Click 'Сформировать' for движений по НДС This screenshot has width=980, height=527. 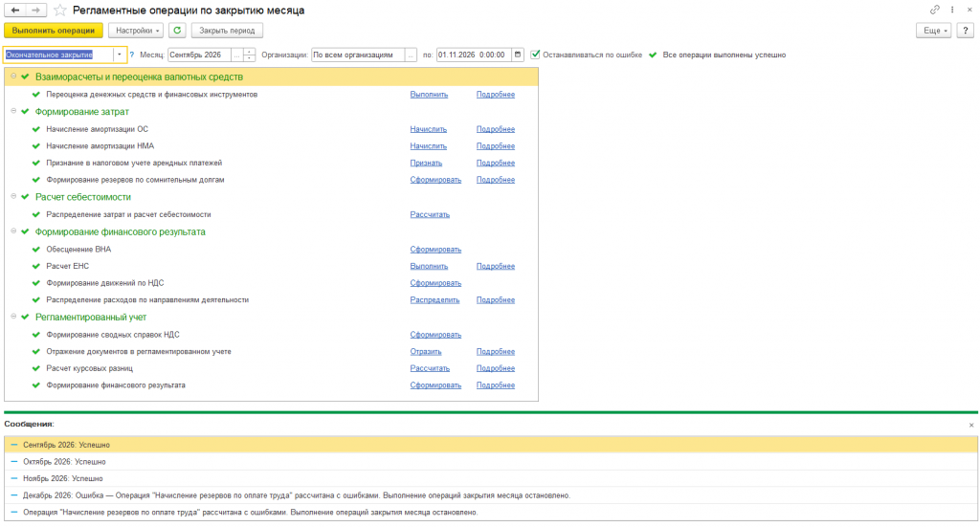pos(435,283)
